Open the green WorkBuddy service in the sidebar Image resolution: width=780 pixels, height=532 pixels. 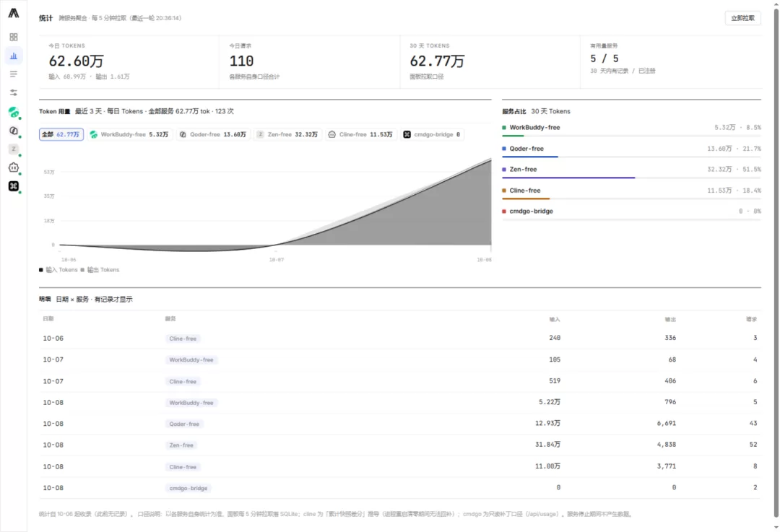click(14, 113)
